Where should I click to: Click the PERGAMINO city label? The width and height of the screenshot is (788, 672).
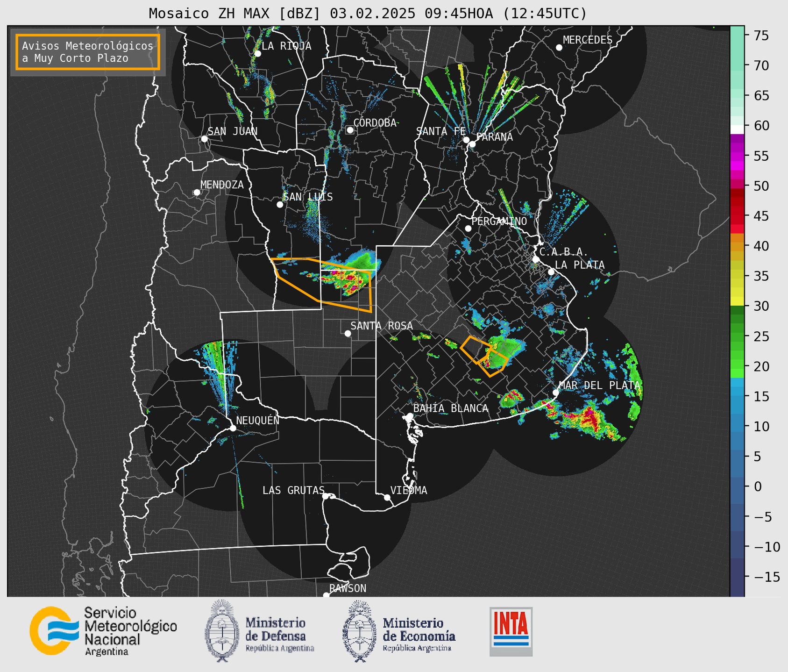pos(499,221)
